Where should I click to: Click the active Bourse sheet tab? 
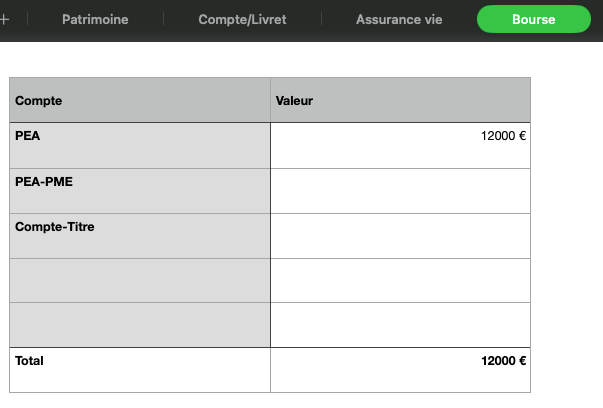pyautogui.click(x=534, y=19)
